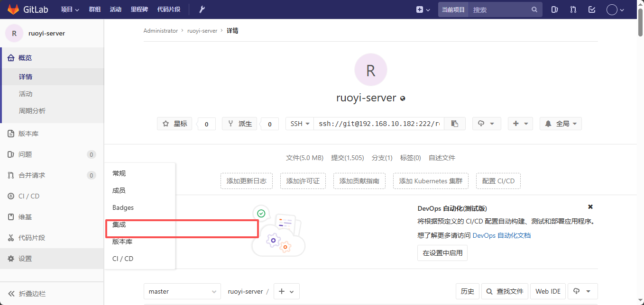Viewport: 644px width, 305px height.
Task: Open 里程碑 in the navbar
Action: click(x=139, y=9)
